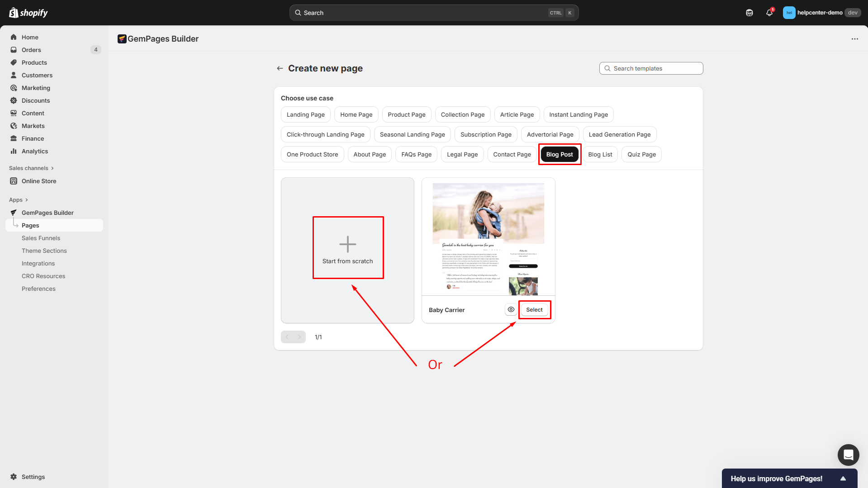Open the Shopify Sidekick assistant icon

click(749, 13)
